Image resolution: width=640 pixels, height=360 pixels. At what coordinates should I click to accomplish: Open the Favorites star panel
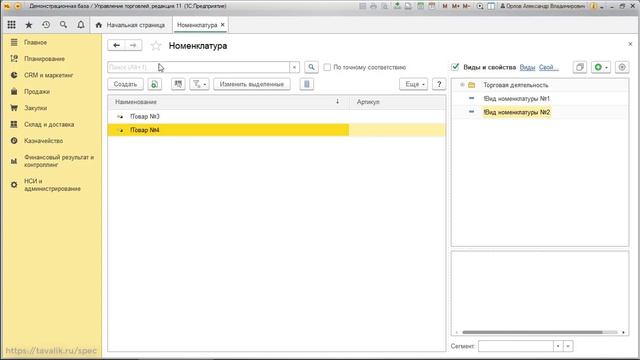coord(29,25)
